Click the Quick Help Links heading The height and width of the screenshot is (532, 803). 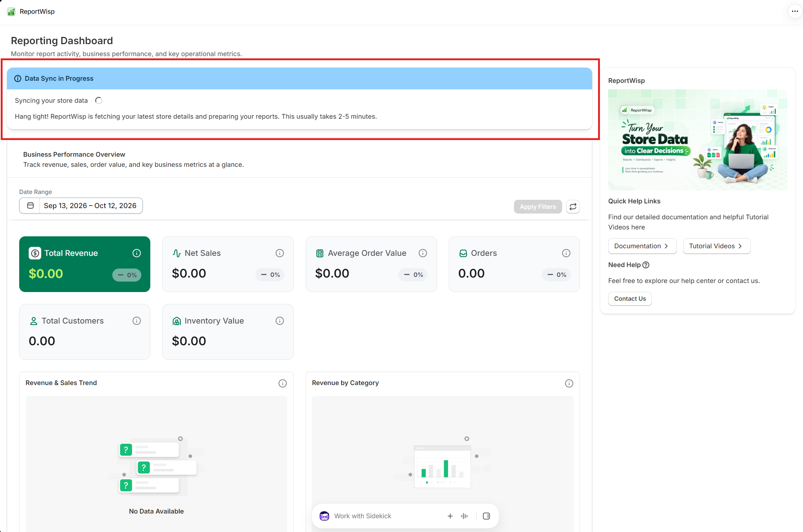(634, 201)
